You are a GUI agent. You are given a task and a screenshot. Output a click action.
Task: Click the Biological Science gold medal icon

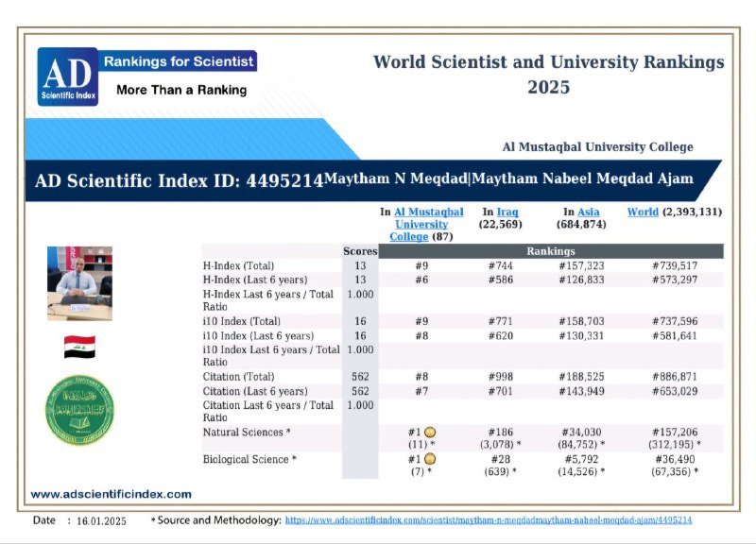tap(430, 459)
